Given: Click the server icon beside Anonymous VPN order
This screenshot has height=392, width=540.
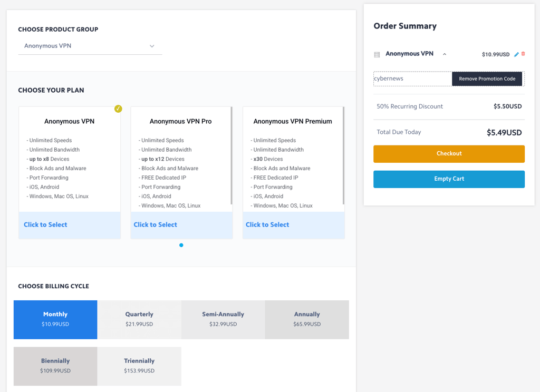Looking at the screenshot, I should [x=377, y=54].
